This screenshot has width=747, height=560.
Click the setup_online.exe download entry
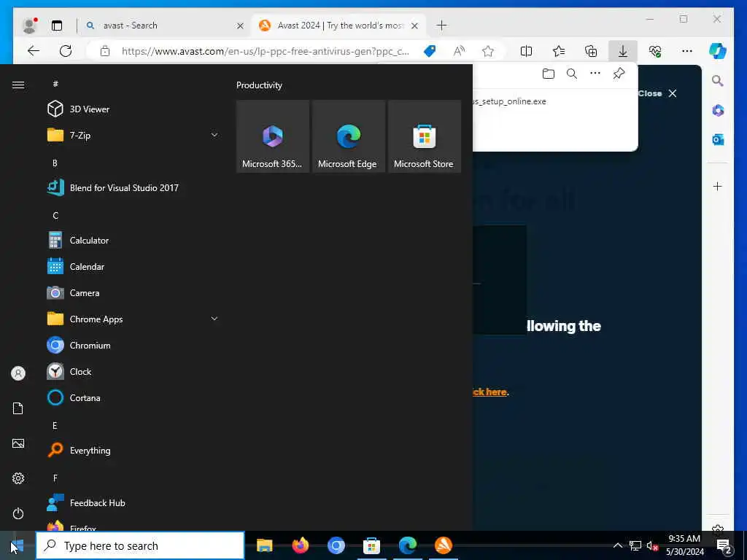tap(509, 101)
